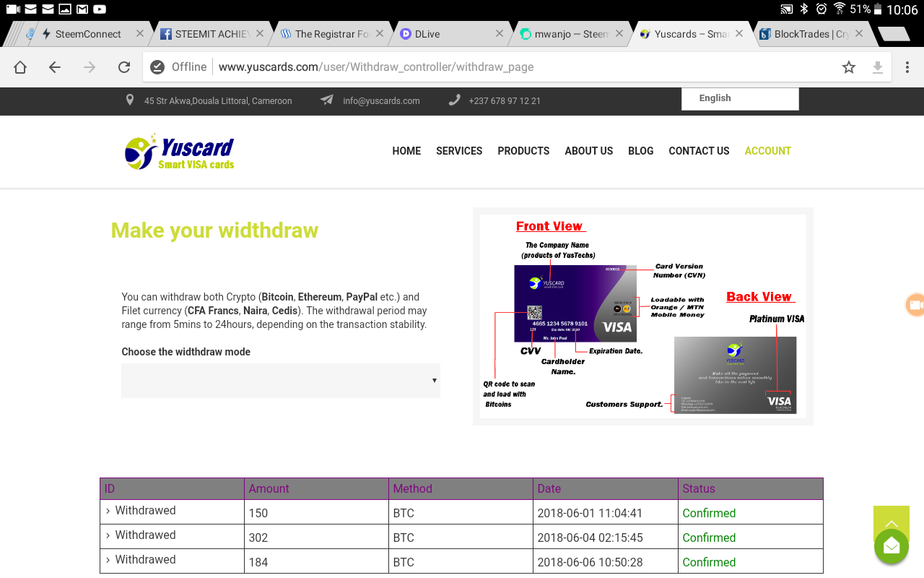Viewport: 924px width, 578px height.
Task: Open the SERVICES menu item
Action: (459, 151)
